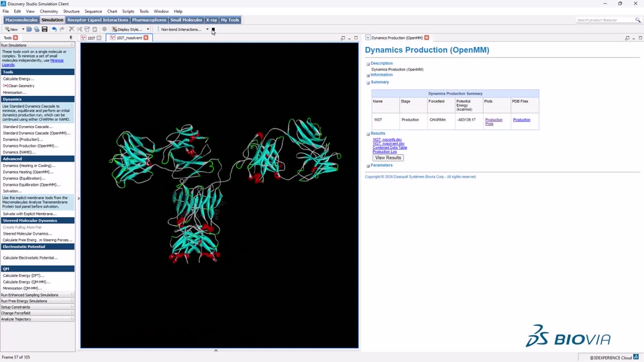Collapse the Summary section

(x=368, y=82)
